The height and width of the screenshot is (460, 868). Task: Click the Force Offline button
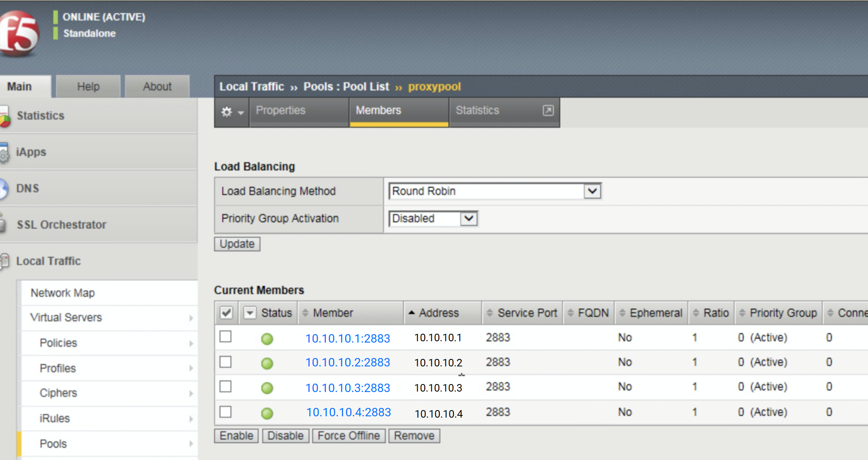349,436
